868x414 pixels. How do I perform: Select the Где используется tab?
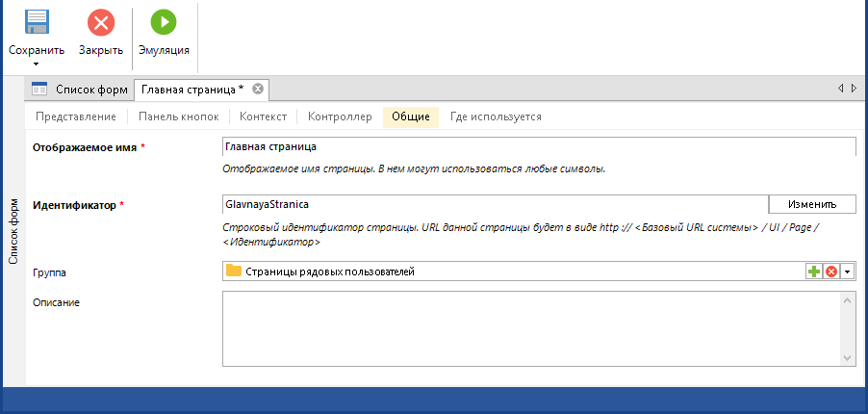(496, 116)
